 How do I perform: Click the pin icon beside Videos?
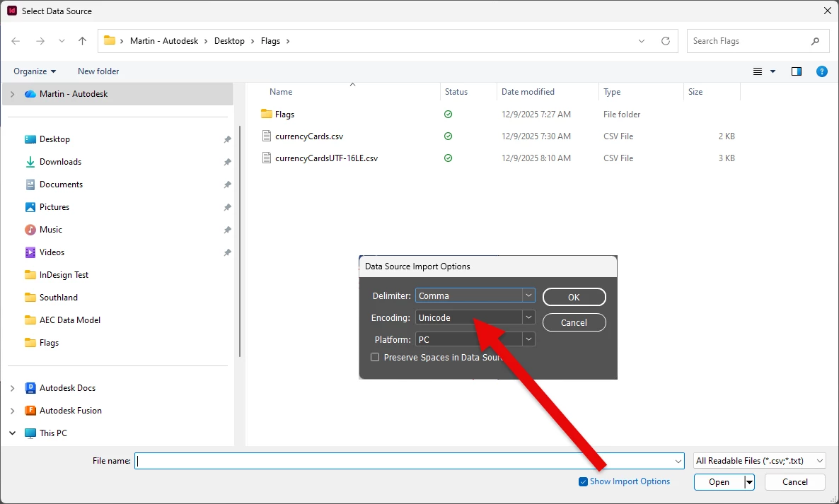click(x=227, y=252)
